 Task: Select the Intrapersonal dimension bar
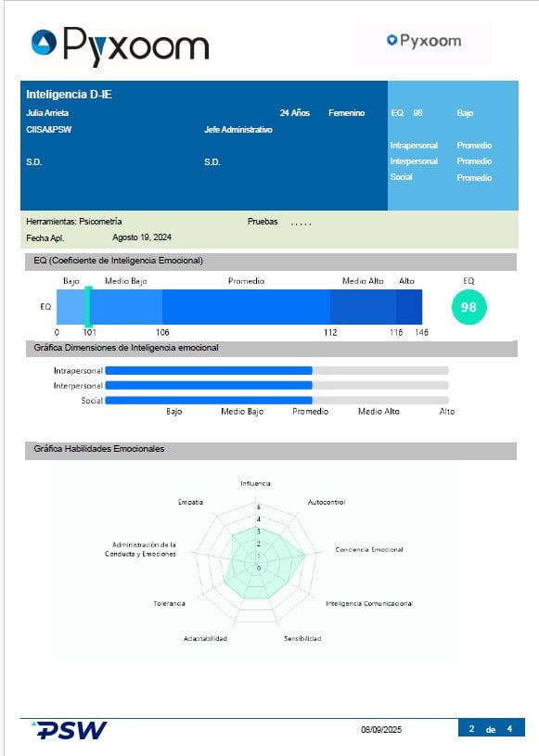(276, 371)
